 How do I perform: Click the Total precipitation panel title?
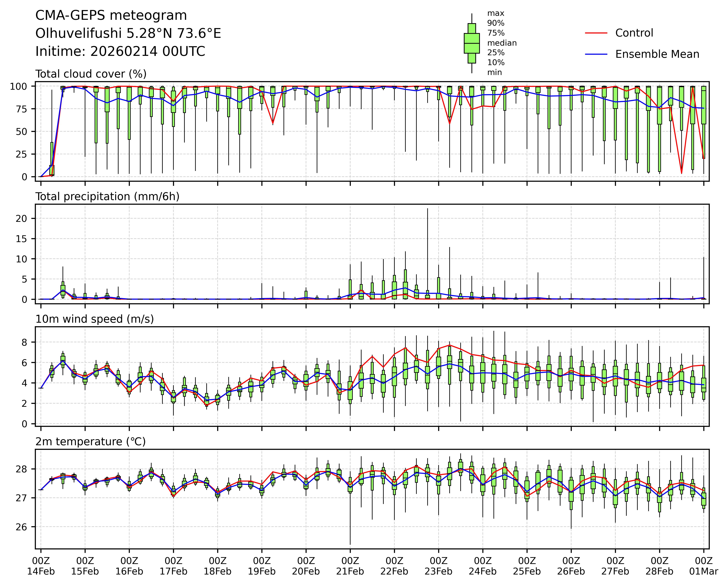pos(107,197)
